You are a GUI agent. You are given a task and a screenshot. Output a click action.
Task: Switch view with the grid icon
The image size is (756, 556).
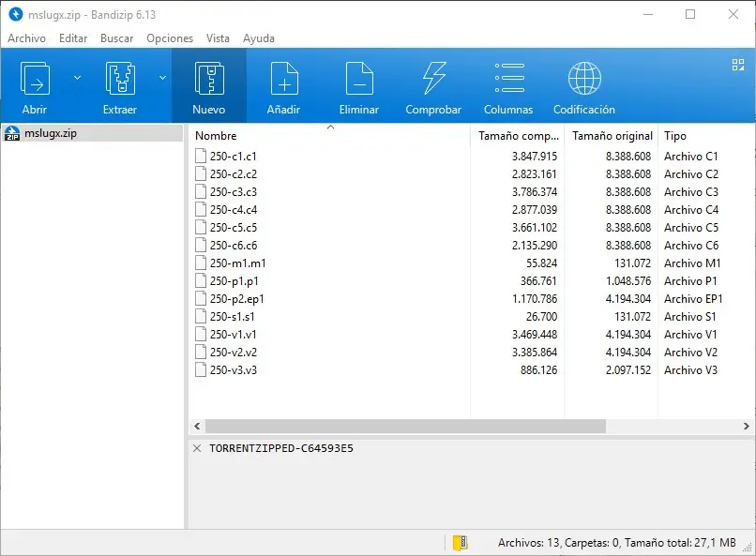[x=737, y=65]
